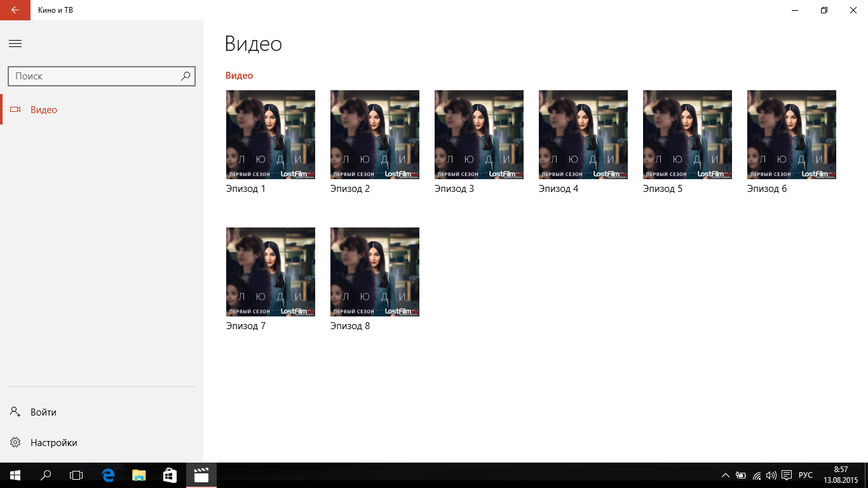This screenshot has height=488, width=868.
Task: Show hidden tray icons chevron
Action: 726,475
